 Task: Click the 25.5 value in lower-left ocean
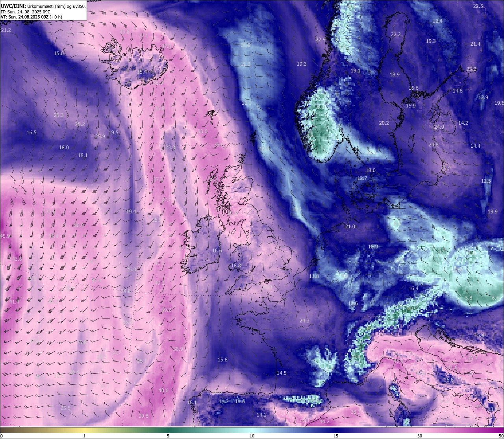65,408
